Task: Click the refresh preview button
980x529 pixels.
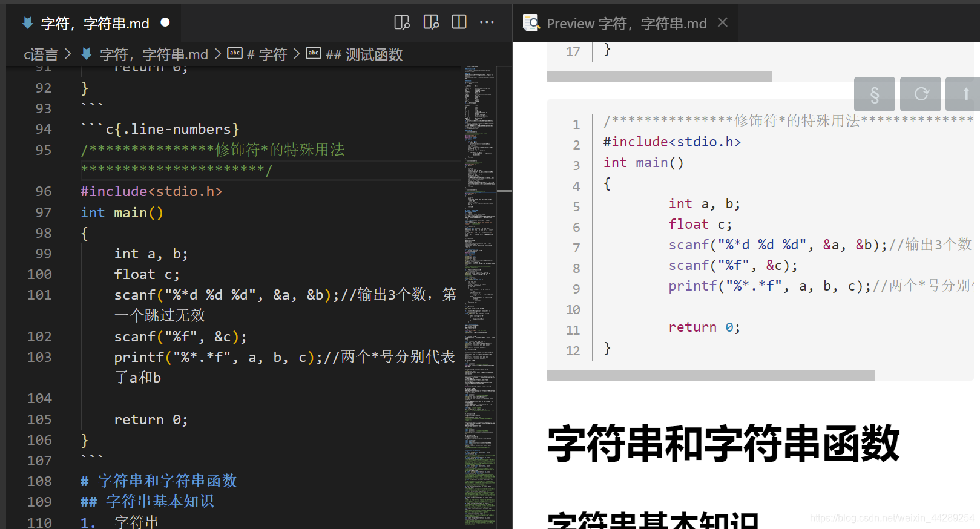Action: click(921, 94)
